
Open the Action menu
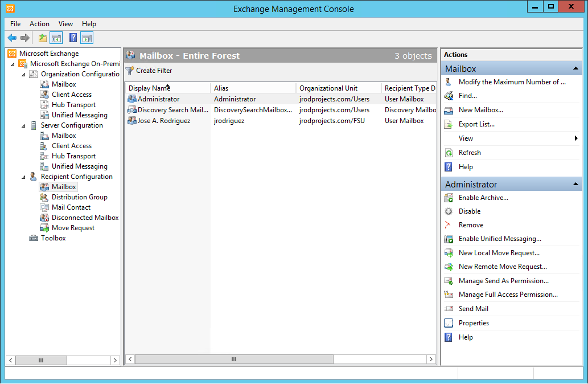[x=39, y=24]
